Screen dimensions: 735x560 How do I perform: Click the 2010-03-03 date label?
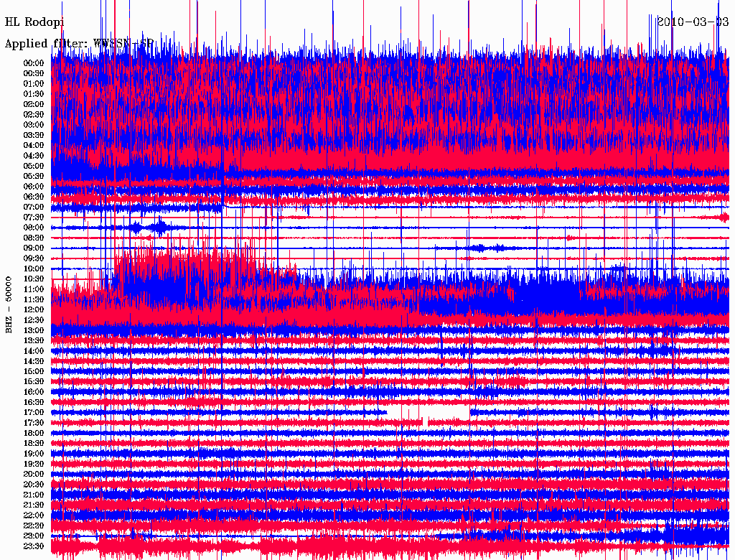point(693,22)
